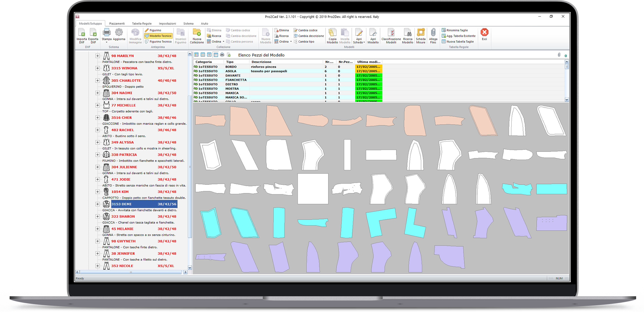Viewport: 644px width, 314px height.
Task: Toggle the Figurino Tecnico preview mode
Action: [x=158, y=42]
